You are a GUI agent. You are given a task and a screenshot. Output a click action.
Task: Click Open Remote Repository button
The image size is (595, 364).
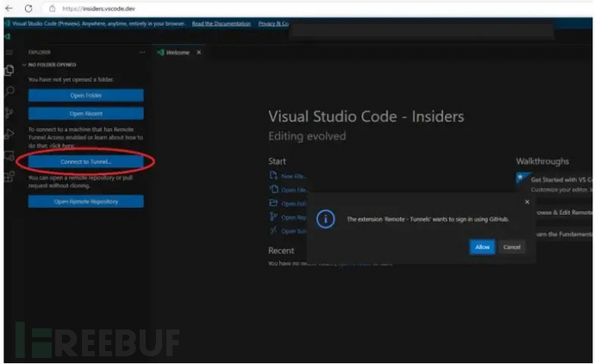85,202
